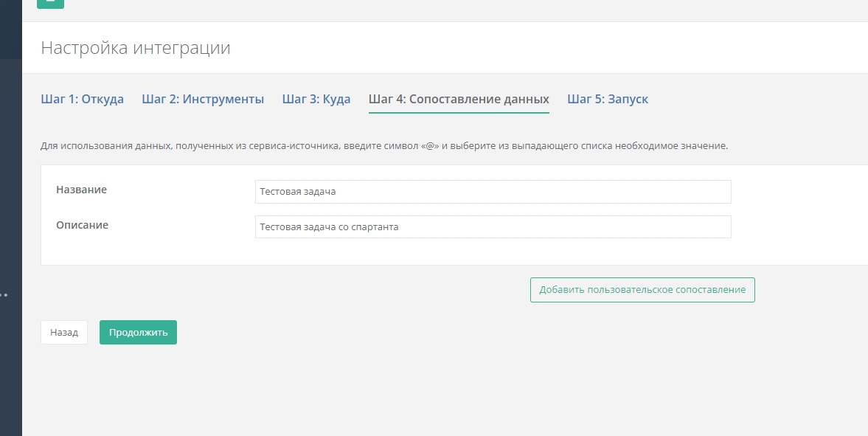Click the Настройка интеграции page heading
Image resolution: width=868 pixels, height=436 pixels.
[x=136, y=49]
